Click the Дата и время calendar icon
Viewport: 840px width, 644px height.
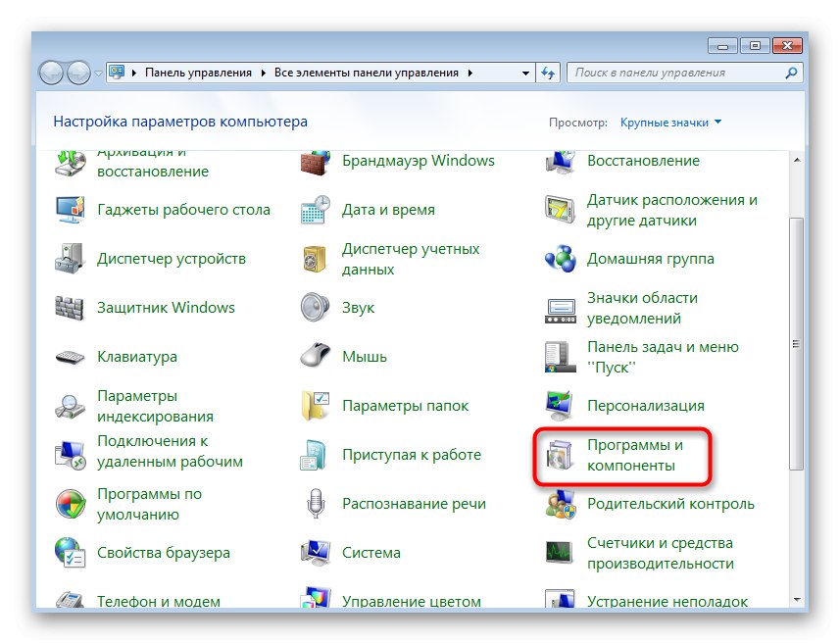coord(315,210)
